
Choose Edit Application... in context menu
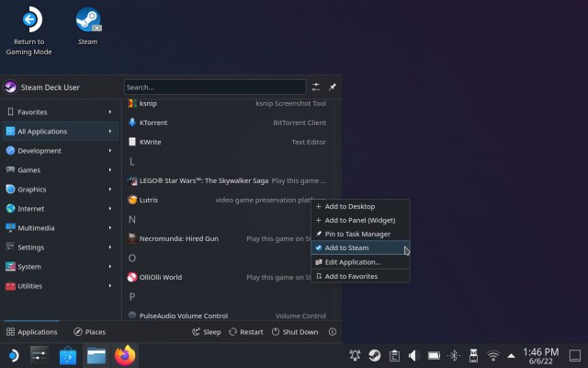click(360, 262)
